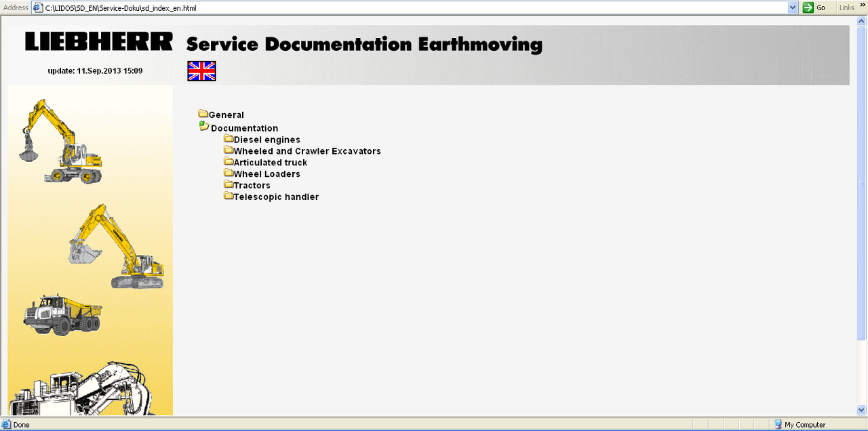Click the Wheel Loaders folder icon
Image resolution: width=868 pixels, height=431 pixels.
click(229, 173)
